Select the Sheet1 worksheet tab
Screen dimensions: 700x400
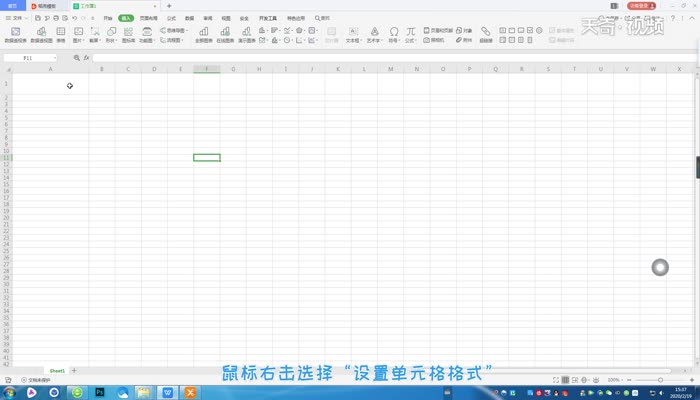[57, 371]
